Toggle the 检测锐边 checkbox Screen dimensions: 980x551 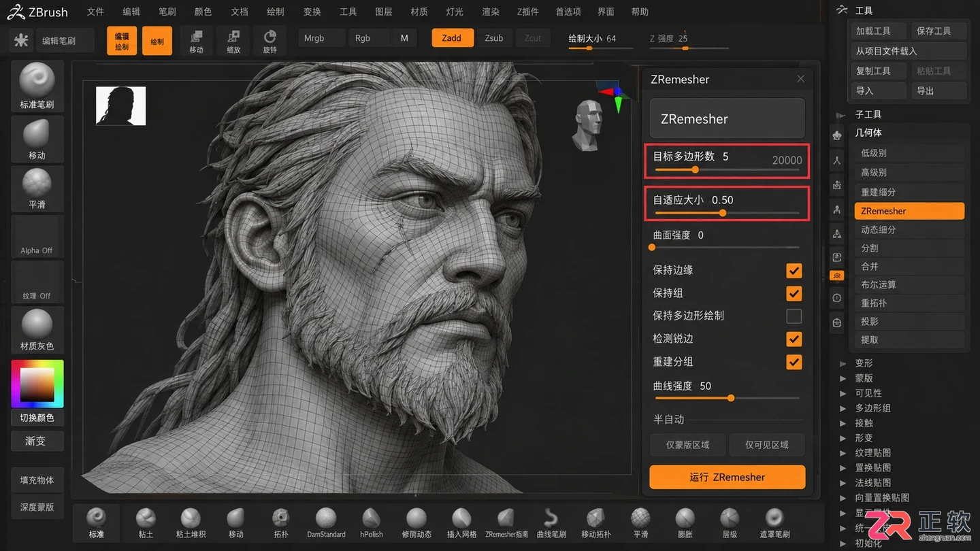coord(794,339)
